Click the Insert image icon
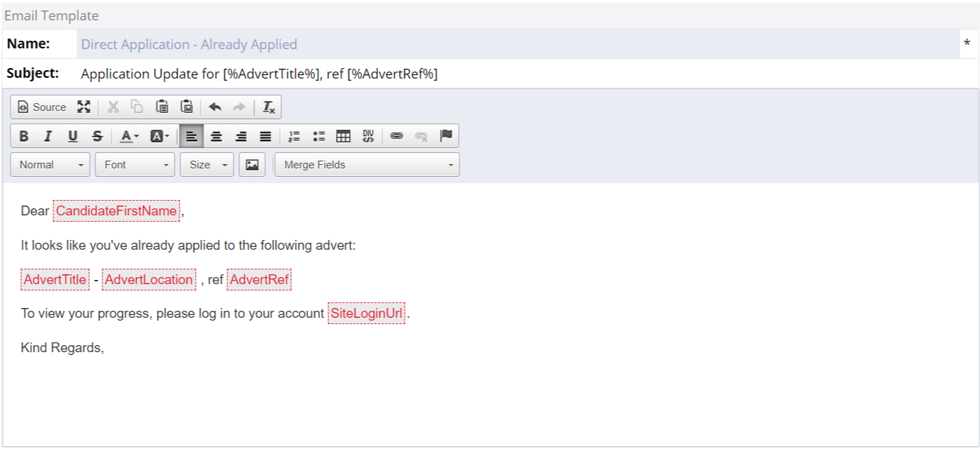The height and width of the screenshot is (449, 980). (x=253, y=165)
